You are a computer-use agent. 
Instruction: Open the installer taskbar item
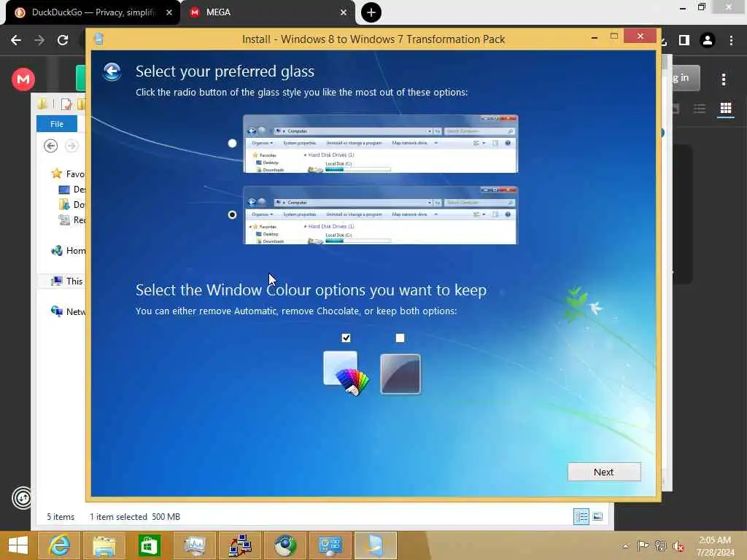(376, 545)
